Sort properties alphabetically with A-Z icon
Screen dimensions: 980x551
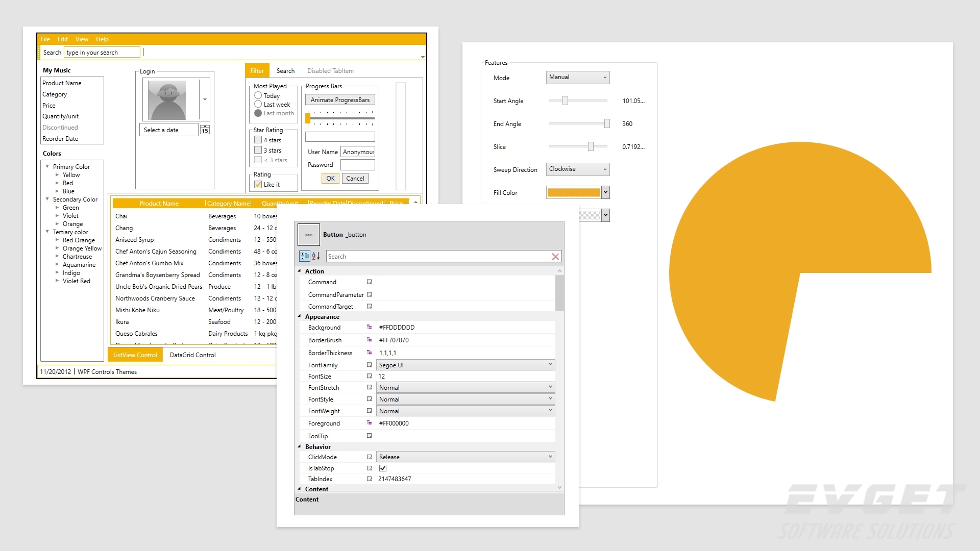pyautogui.click(x=316, y=256)
